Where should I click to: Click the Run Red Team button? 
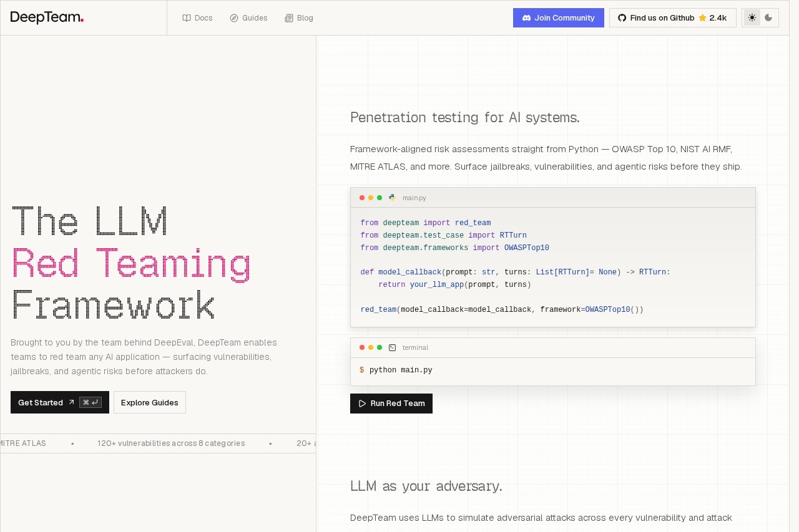(391, 404)
